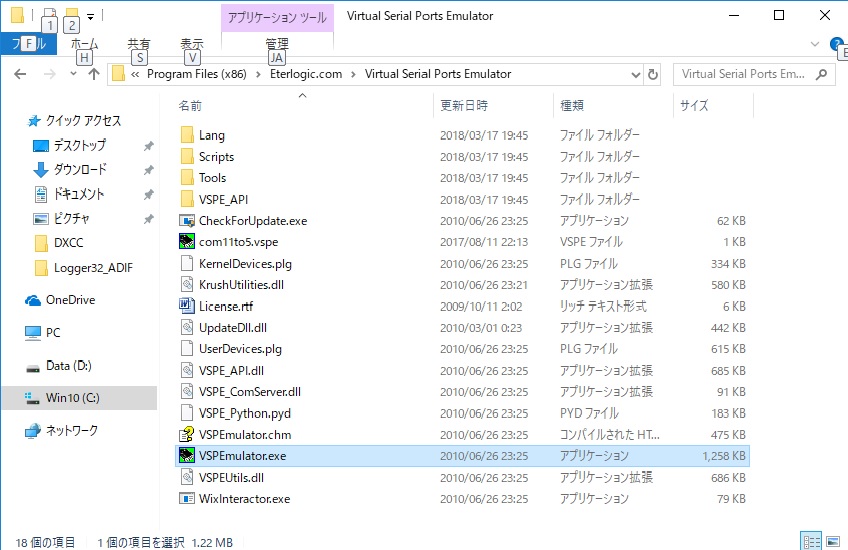Expand Eterlogic.com breadcrumb arrow
The height and width of the screenshot is (550, 848).
(x=353, y=74)
